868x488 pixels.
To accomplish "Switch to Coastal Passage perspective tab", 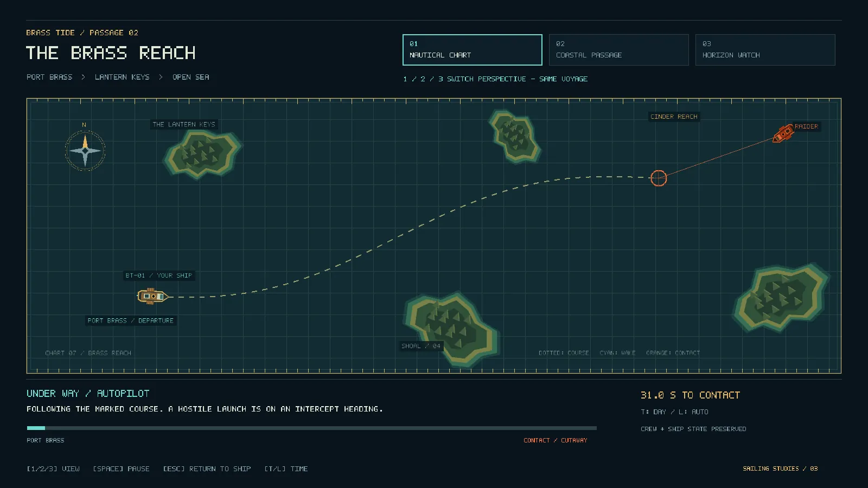I will coord(618,50).
